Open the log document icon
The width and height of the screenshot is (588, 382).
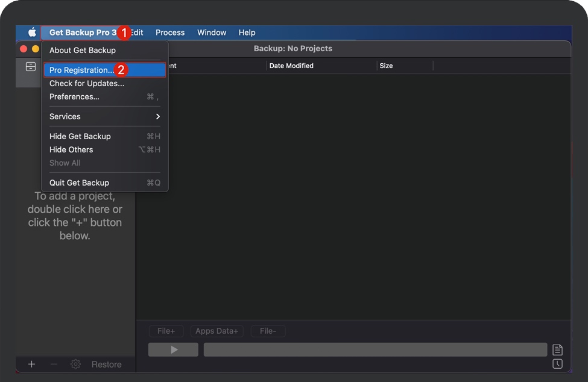click(557, 350)
